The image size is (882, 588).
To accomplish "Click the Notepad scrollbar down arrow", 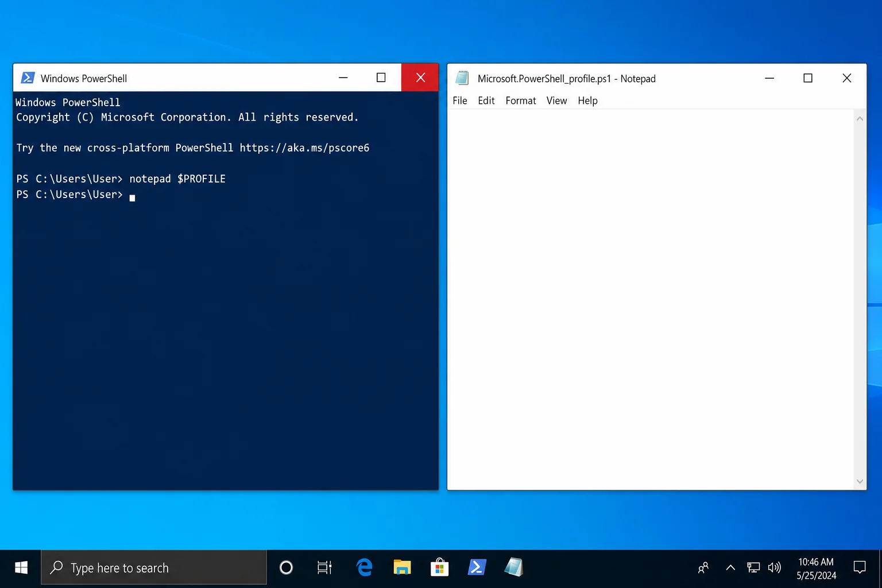I will 860,482.
